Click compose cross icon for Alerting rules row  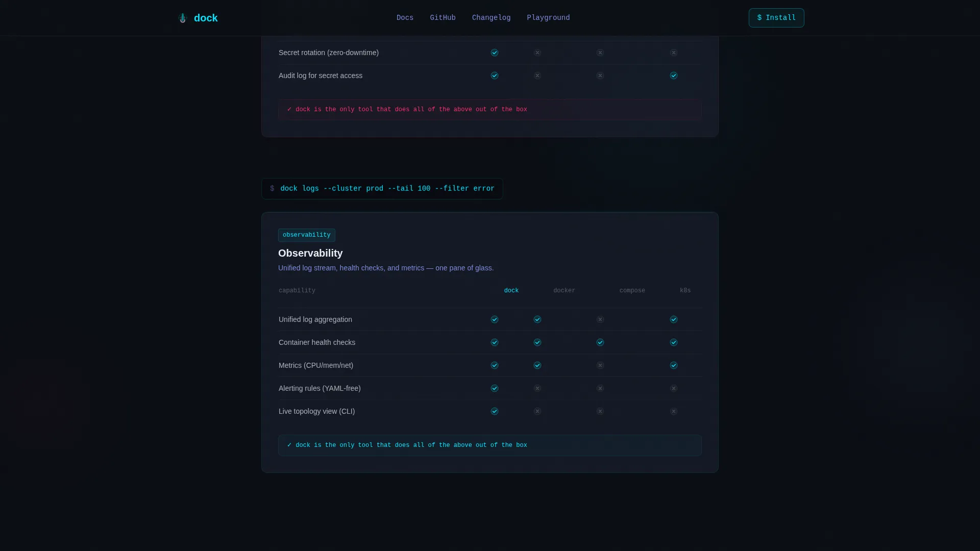pos(600,388)
